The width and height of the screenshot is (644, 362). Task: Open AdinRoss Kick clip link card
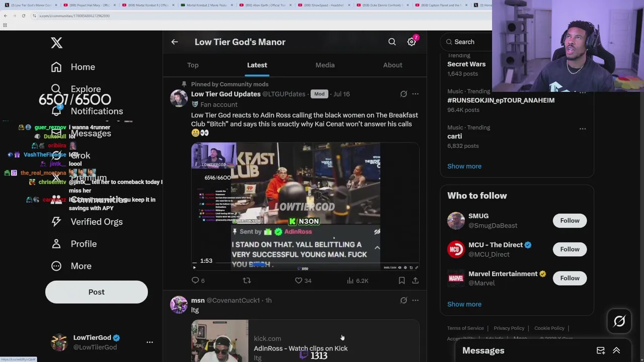click(x=305, y=341)
